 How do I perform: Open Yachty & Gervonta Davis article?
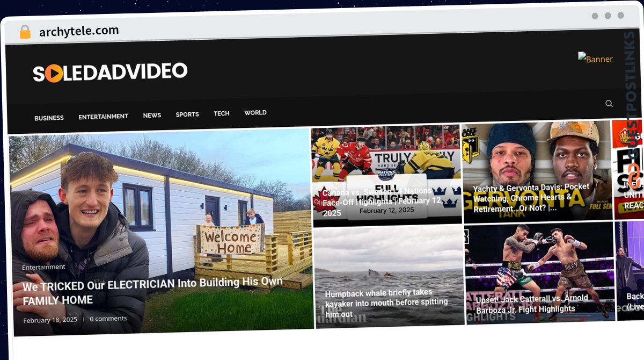click(531, 197)
